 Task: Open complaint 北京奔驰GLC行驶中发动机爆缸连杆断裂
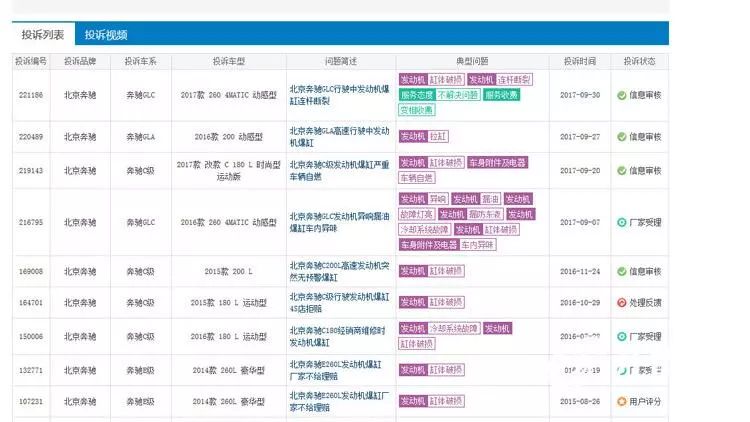coord(340,95)
